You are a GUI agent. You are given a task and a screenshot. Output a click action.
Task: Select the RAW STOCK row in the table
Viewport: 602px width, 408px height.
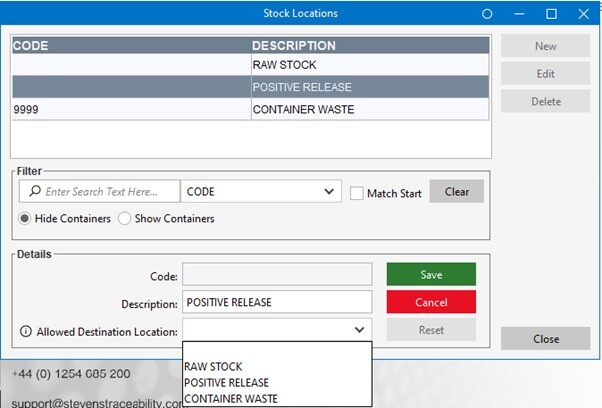[x=250, y=65]
